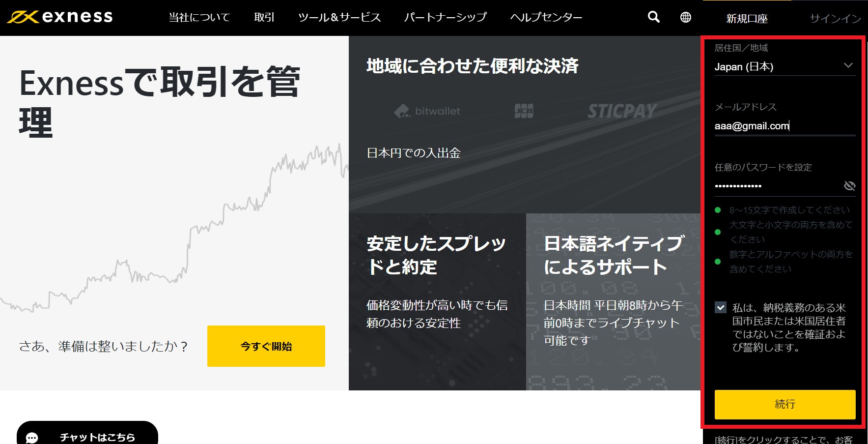Click the JCB payment logo
This screenshot has width=868, height=444.
click(524, 111)
